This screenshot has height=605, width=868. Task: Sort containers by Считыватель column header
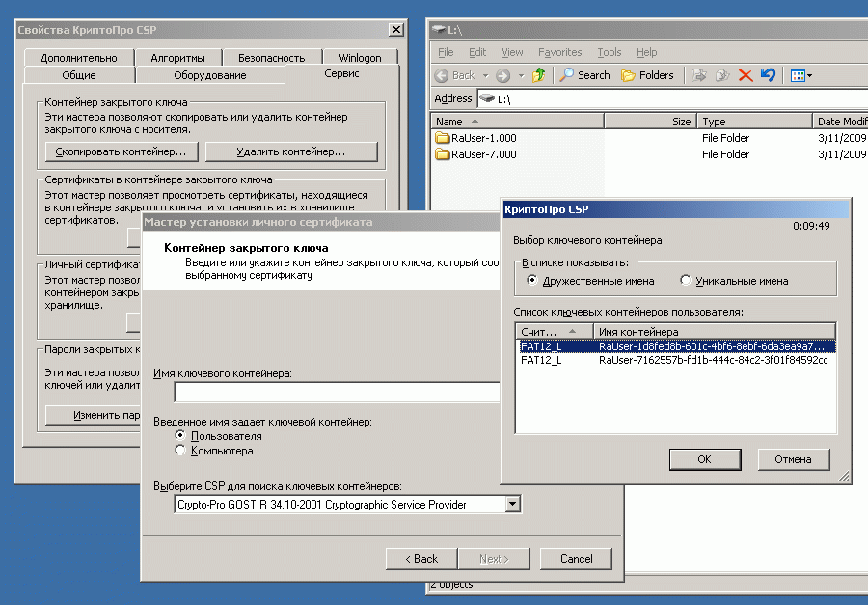[555, 331]
